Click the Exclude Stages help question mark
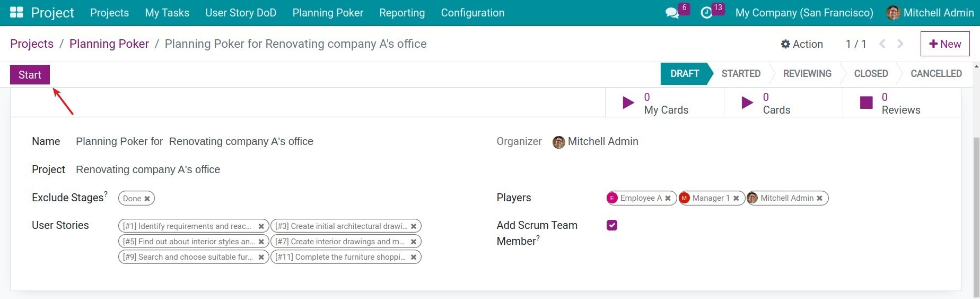The height and width of the screenshot is (299, 980). pyautogui.click(x=106, y=194)
